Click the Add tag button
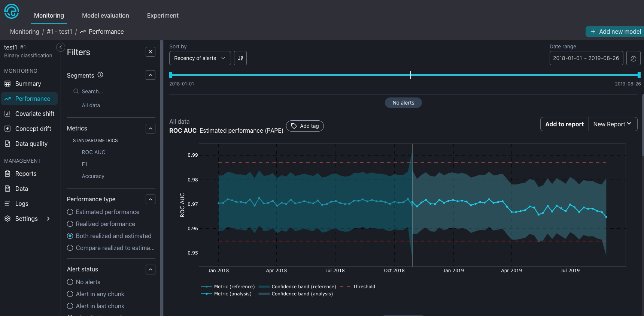Screen dimensions: 644x316 coord(305,126)
